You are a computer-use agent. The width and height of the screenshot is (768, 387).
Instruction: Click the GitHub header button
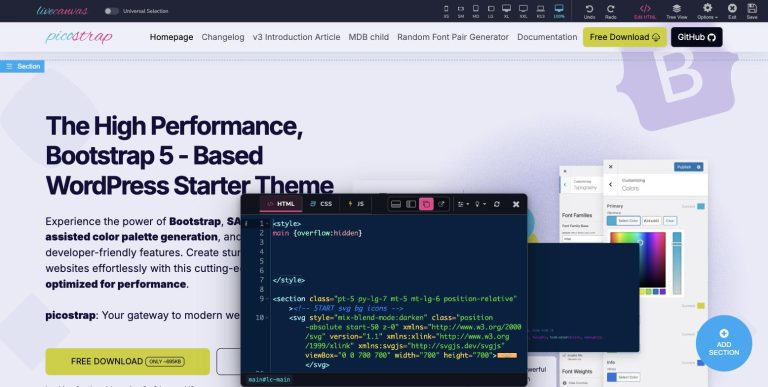[x=696, y=37]
